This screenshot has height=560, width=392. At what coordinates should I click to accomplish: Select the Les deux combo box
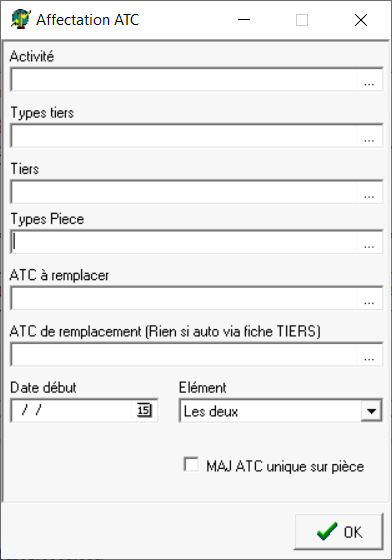coord(281,411)
